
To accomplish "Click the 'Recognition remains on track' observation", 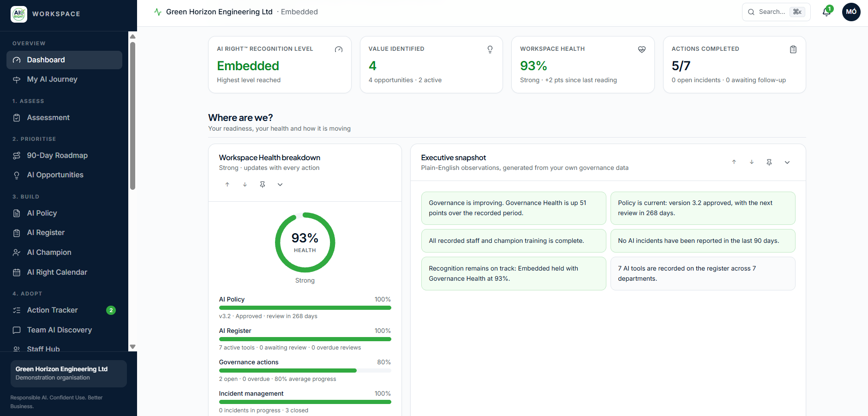I will pyautogui.click(x=514, y=274).
